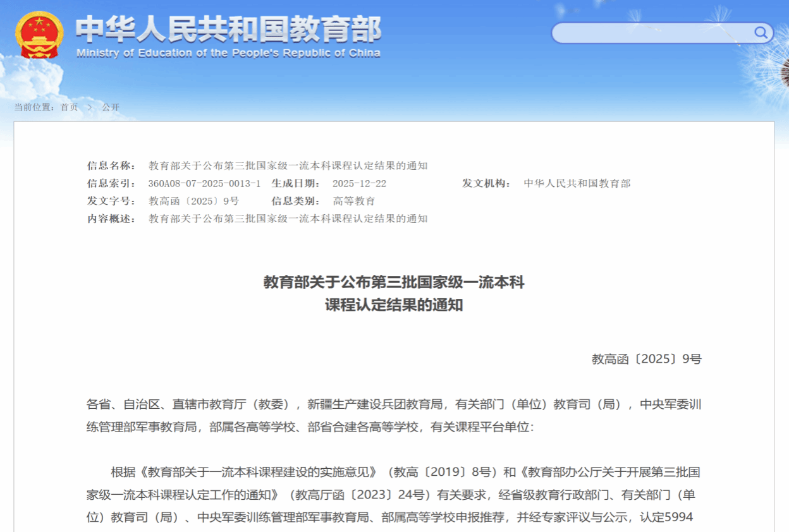This screenshot has width=789, height=532.
Task: Click the magnifier search icon
Action: (760, 33)
